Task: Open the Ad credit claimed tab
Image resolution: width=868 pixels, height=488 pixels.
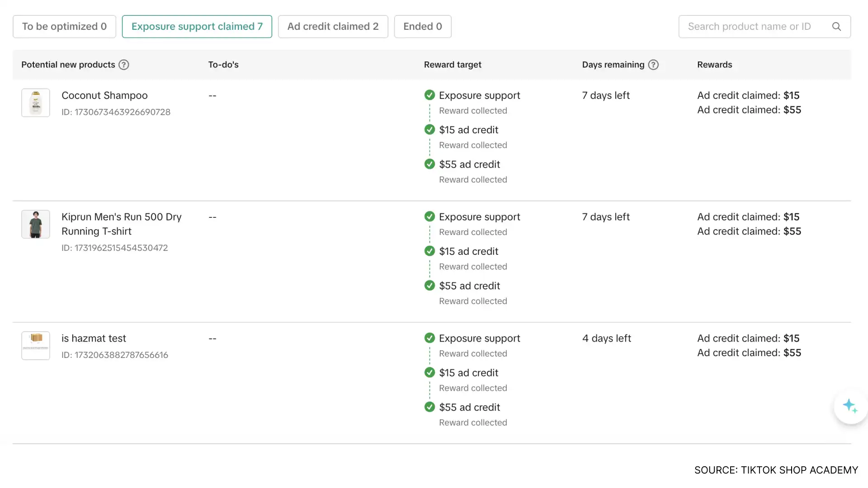Action: (x=333, y=26)
